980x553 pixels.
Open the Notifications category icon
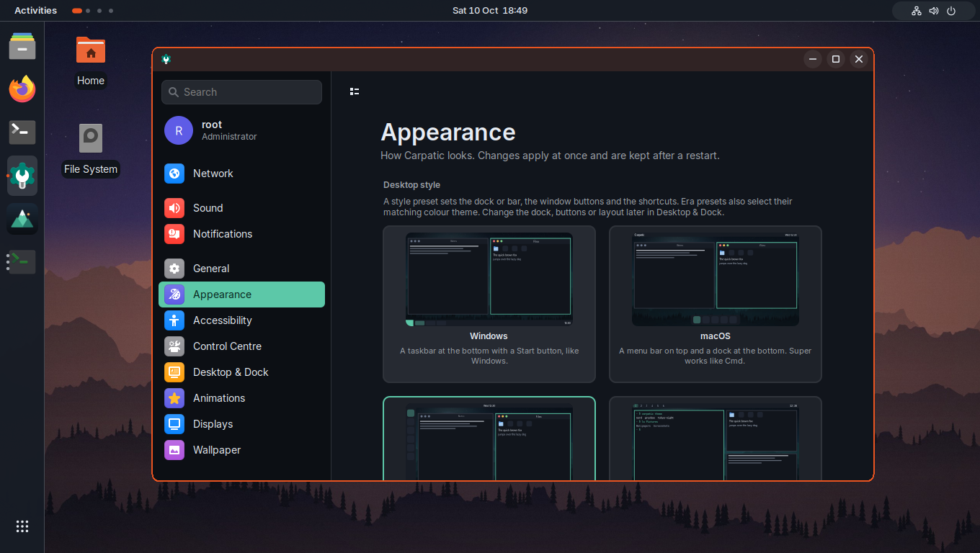[x=174, y=234]
